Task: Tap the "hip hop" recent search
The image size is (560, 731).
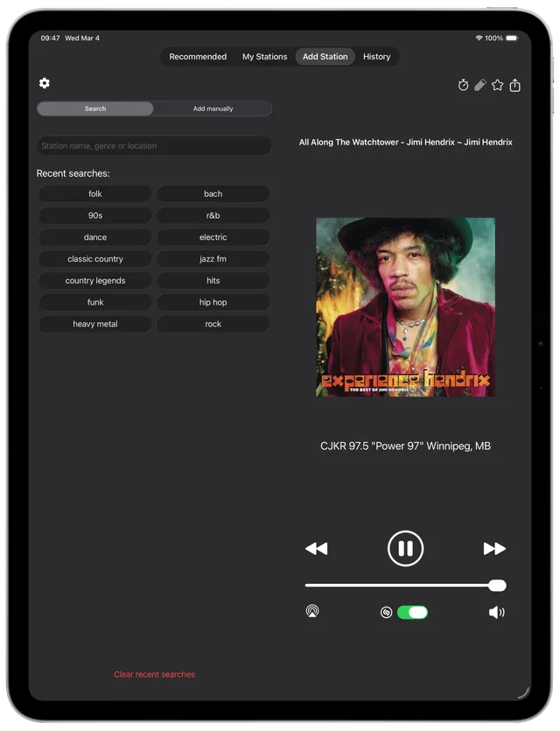Action: click(x=213, y=302)
